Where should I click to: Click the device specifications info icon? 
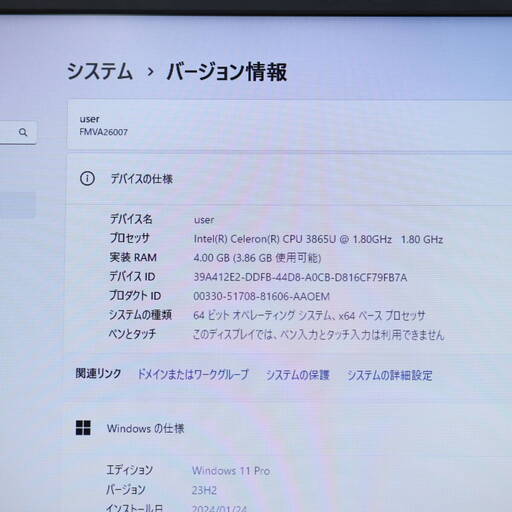tap(87, 179)
